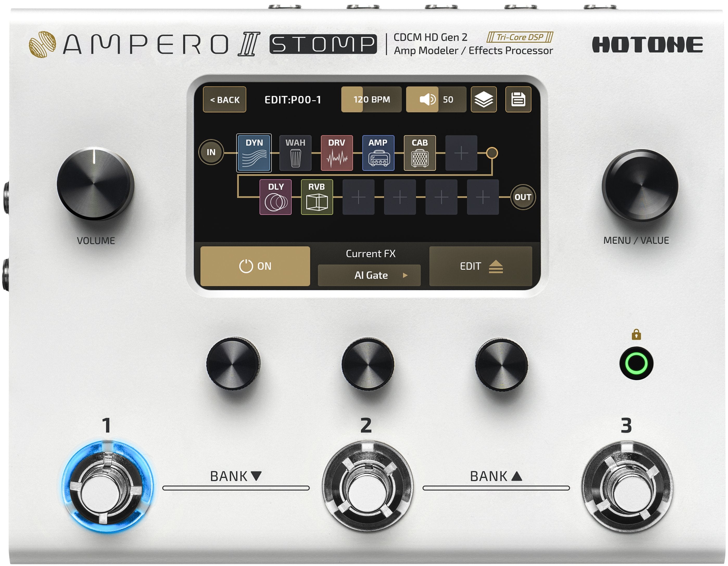Tap the BACK button
The width and height of the screenshot is (728, 566).
(224, 99)
